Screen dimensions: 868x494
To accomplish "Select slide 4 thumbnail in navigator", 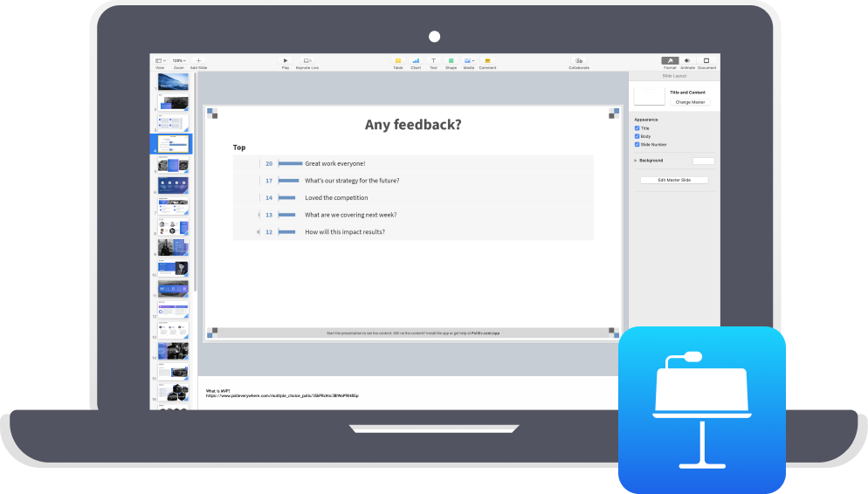I will pyautogui.click(x=173, y=144).
